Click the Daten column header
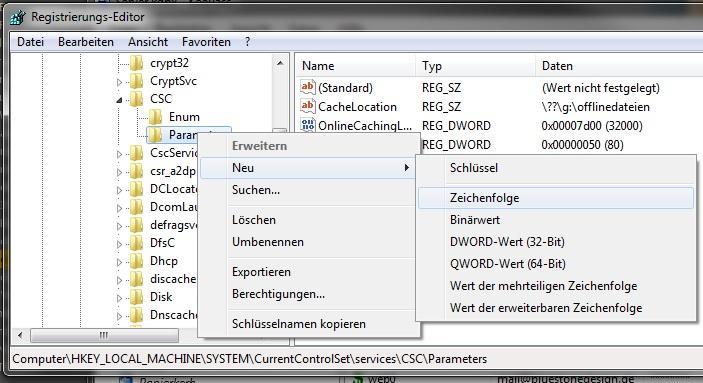The image size is (703, 383). [x=619, y=66]
